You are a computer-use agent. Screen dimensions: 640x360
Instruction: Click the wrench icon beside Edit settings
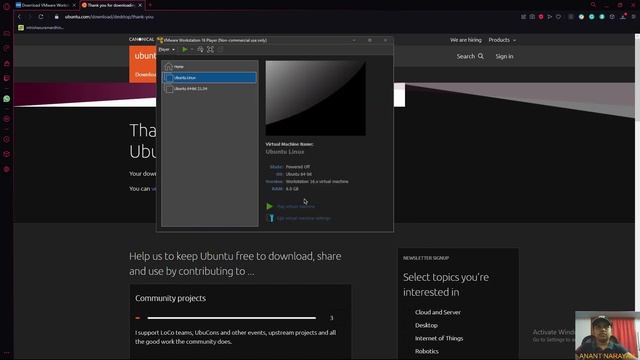(x=270, y=218)
